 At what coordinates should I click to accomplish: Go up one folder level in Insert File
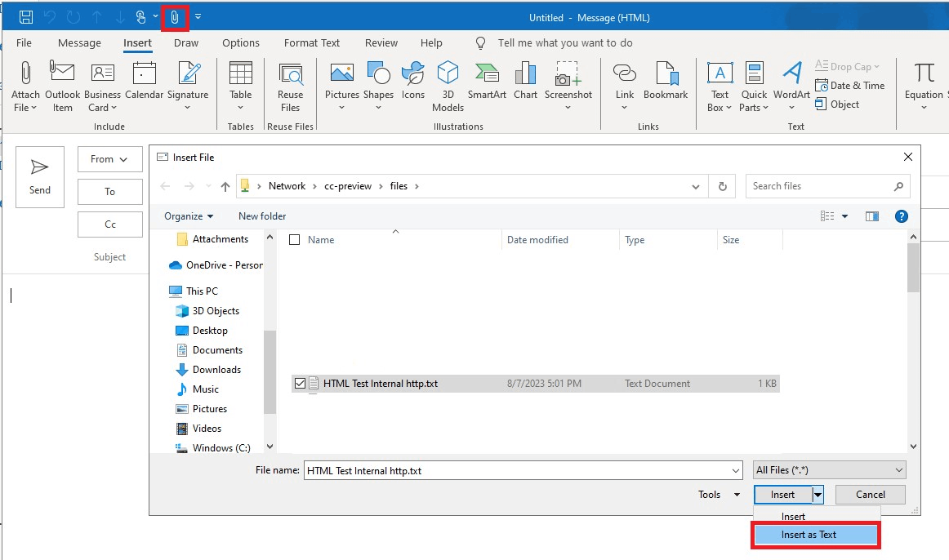click(225, 186)
